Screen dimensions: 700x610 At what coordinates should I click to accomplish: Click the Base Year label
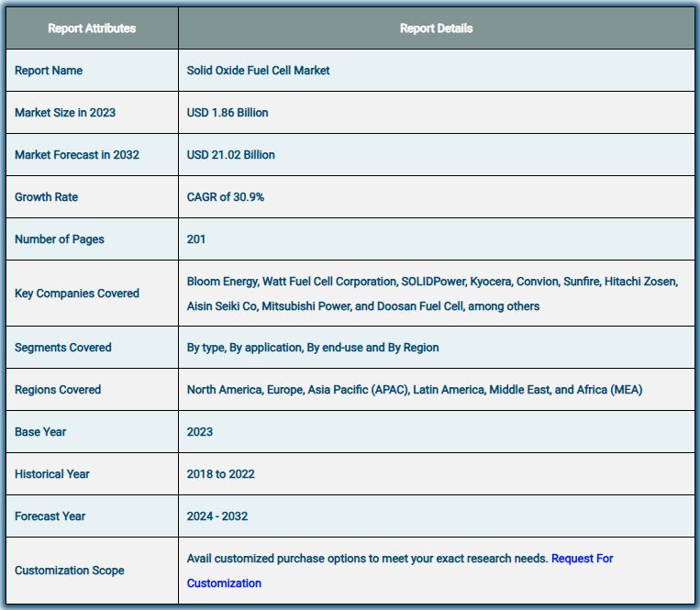pyautogui.click(x=40, y=431)
